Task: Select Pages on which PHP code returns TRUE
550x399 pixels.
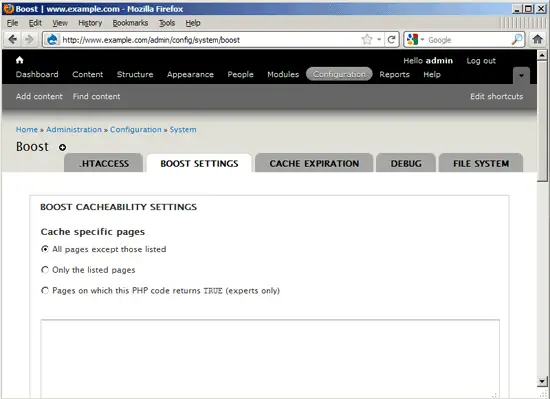Action: click(45, 290)
